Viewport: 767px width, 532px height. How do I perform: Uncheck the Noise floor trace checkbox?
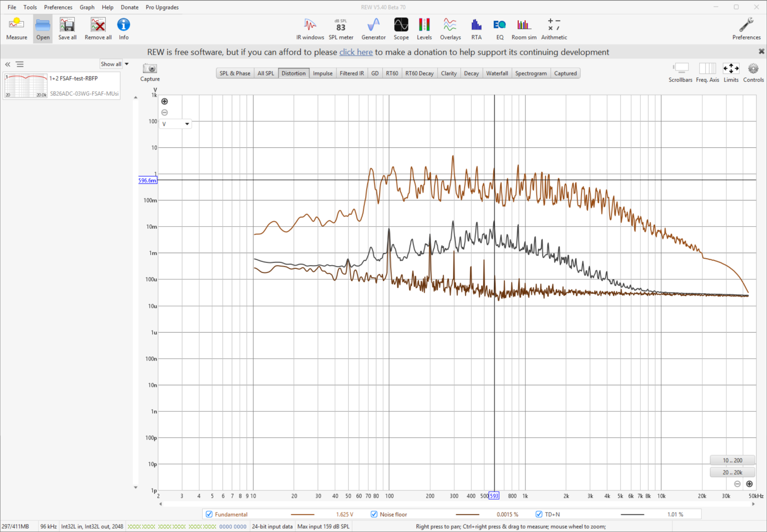point(374,514)
